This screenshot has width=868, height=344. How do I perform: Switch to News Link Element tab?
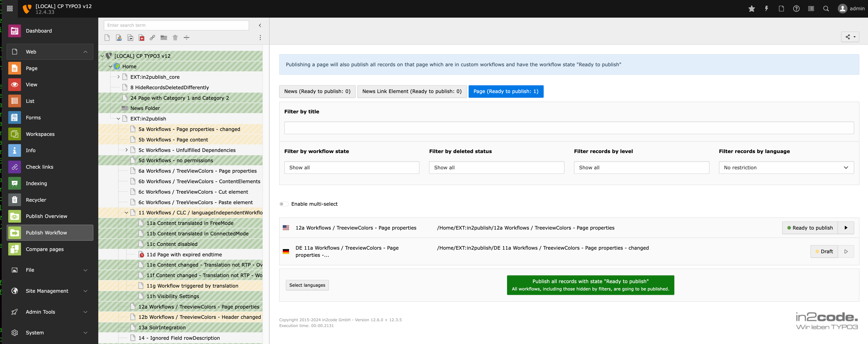412,91
